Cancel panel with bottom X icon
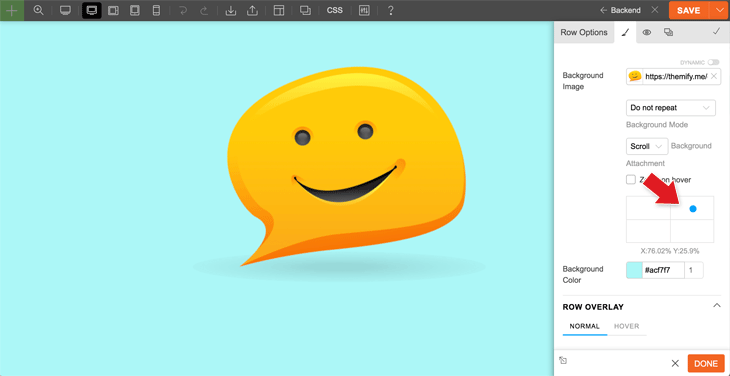Image resolution: width=730 pixels, height=376 pixels. [x=675, y=363]
